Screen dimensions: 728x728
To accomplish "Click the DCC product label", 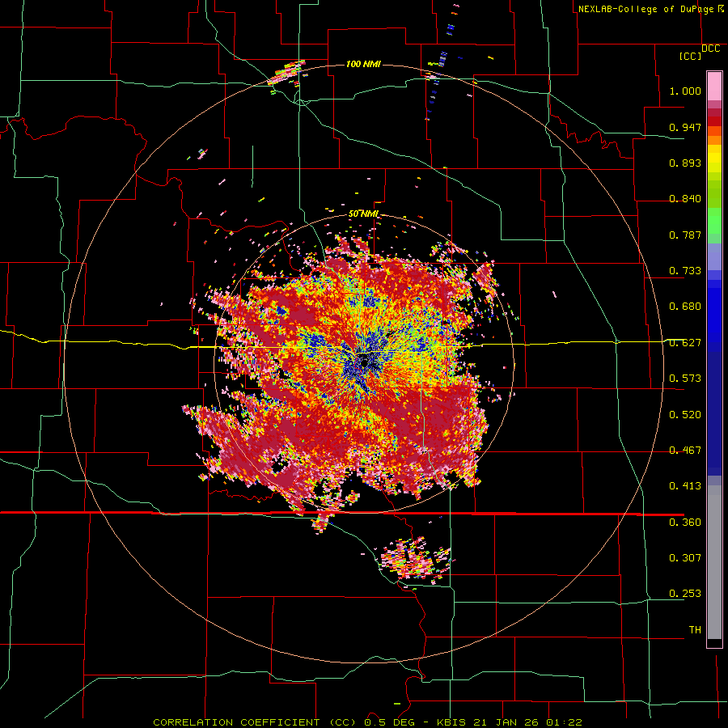I will click(x=710, y=49).
